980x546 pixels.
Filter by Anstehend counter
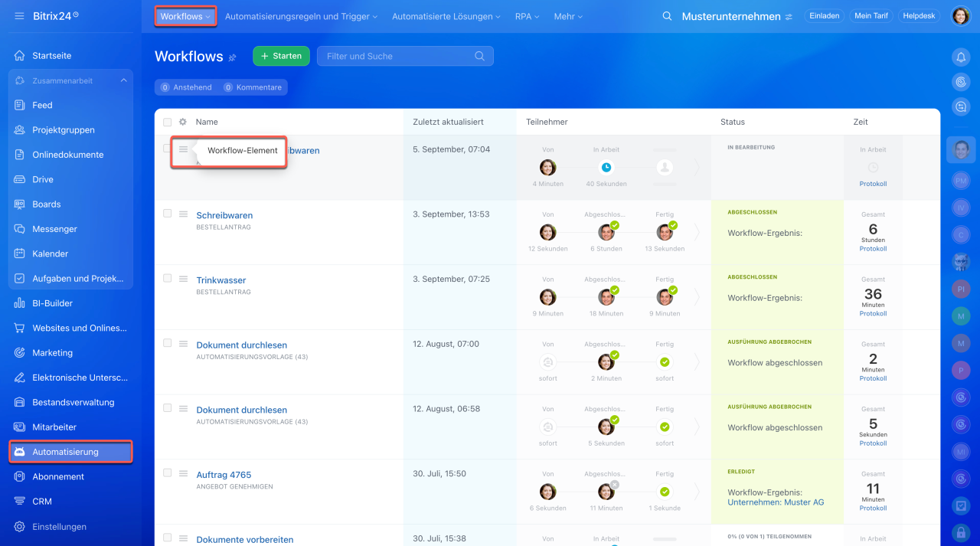pyautogui.click(x=186, y=87)
